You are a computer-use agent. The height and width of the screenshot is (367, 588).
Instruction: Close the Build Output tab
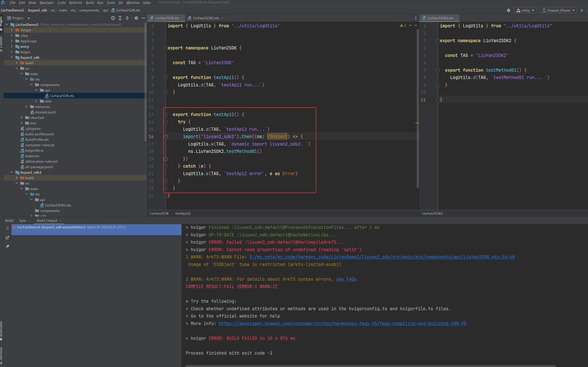coord(60,221)
